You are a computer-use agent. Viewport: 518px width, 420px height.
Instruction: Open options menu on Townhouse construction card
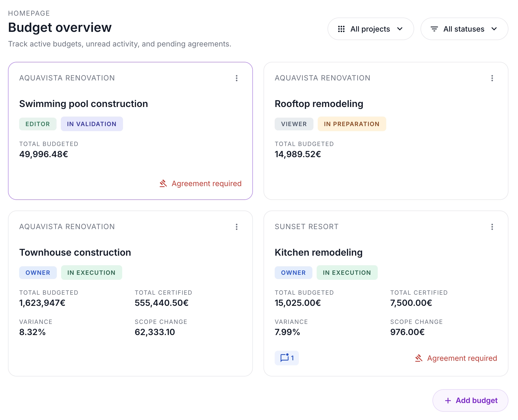[x=236, y=227]
